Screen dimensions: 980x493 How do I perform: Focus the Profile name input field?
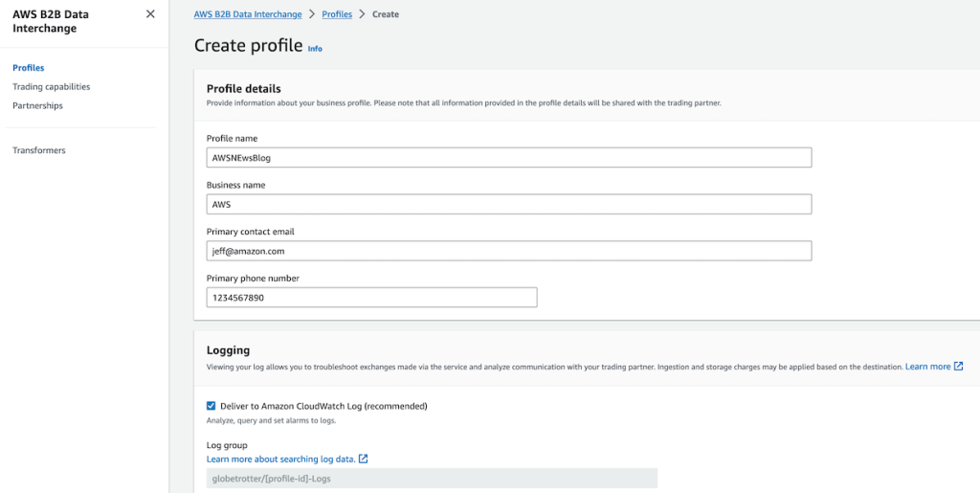[509, 158]
